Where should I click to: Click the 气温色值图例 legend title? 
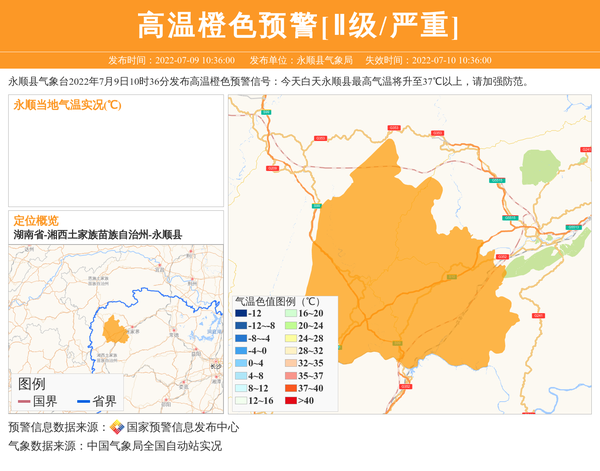click(x=276, y=300)
